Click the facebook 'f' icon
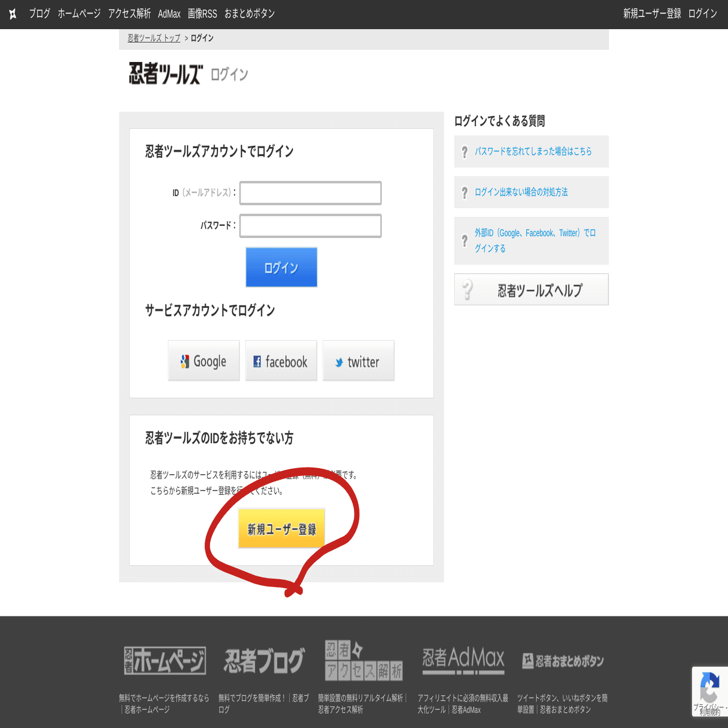This screenshot has width=728, height=728. pos(257,362)
